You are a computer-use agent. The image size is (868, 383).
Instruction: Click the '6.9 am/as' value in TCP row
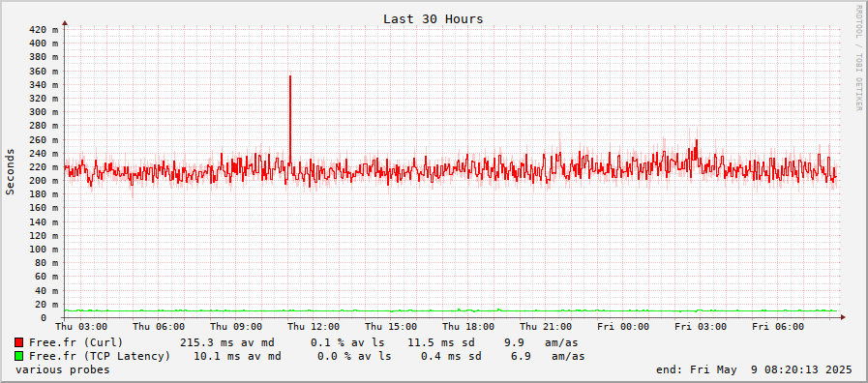point(548,357)
